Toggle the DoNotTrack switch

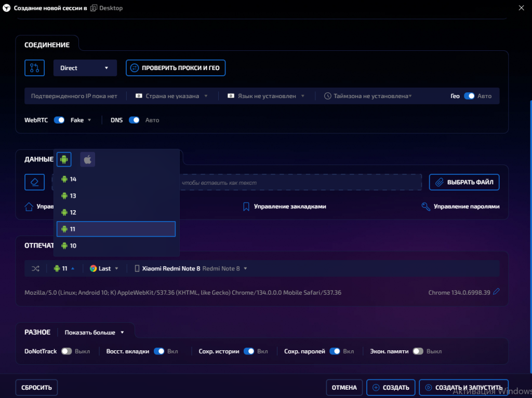tap(66, 351)
